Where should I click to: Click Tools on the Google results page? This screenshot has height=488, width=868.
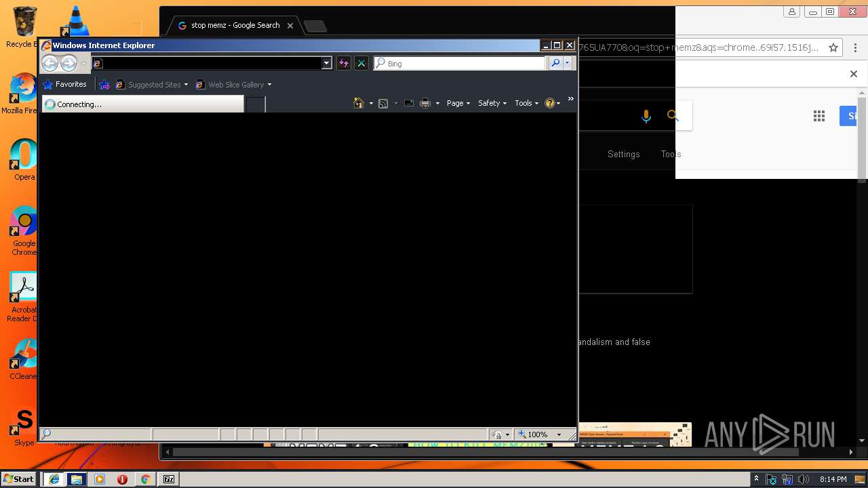(671, 154)
